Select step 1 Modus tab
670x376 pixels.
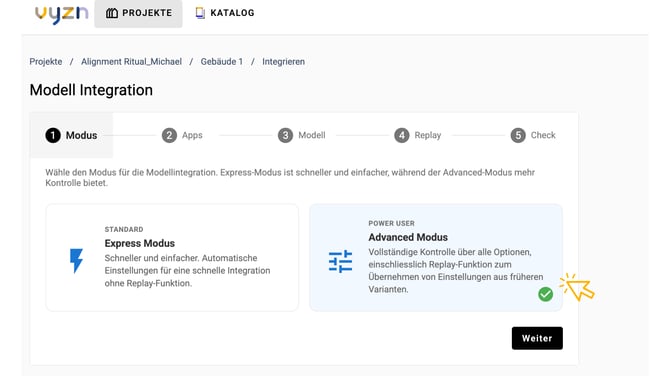tap(71, 135)
